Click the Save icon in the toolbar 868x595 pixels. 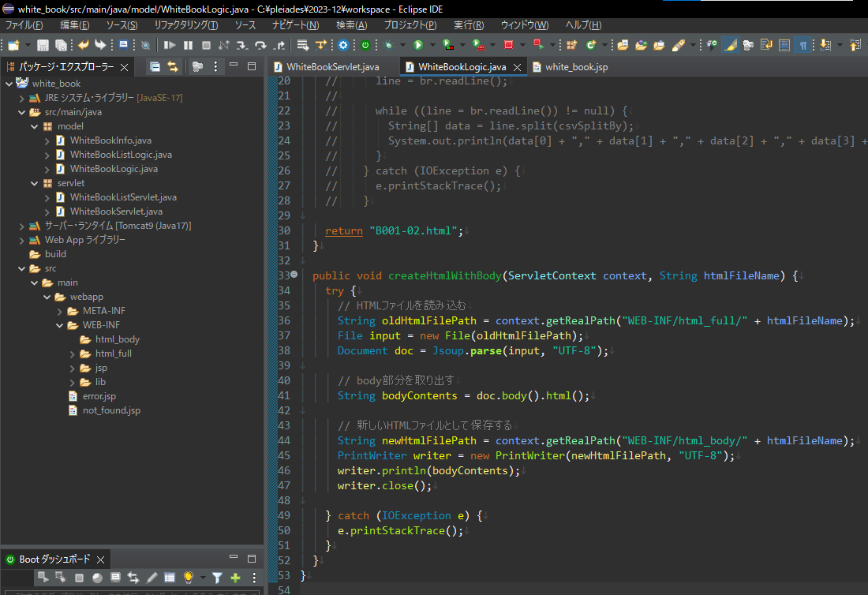[43, 45]
